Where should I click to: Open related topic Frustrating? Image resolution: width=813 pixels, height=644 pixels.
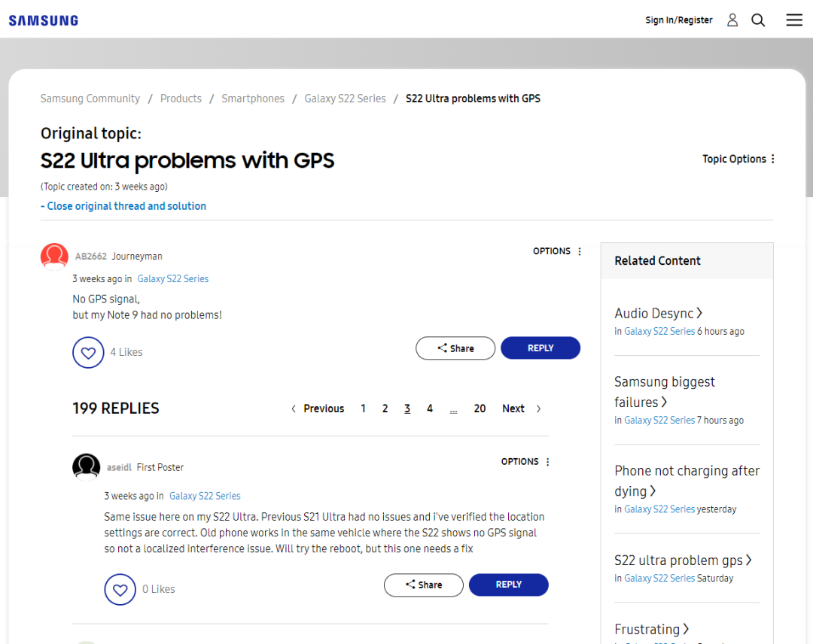pos(651,630)
